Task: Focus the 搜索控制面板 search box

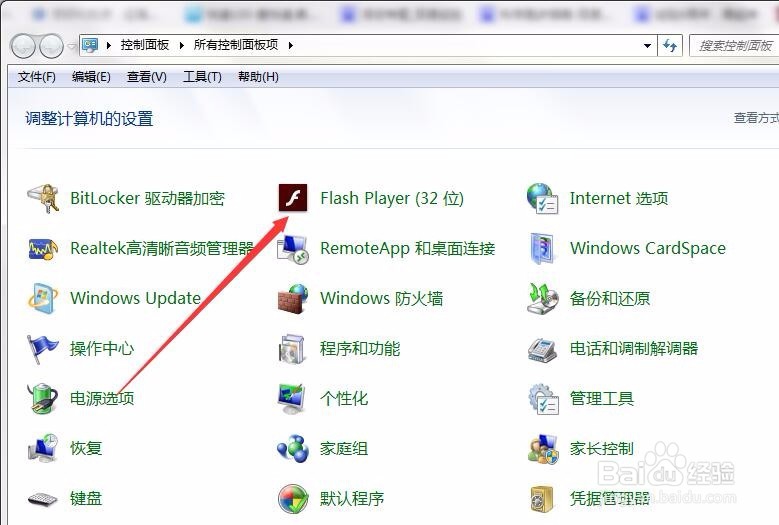Action: 734,46
